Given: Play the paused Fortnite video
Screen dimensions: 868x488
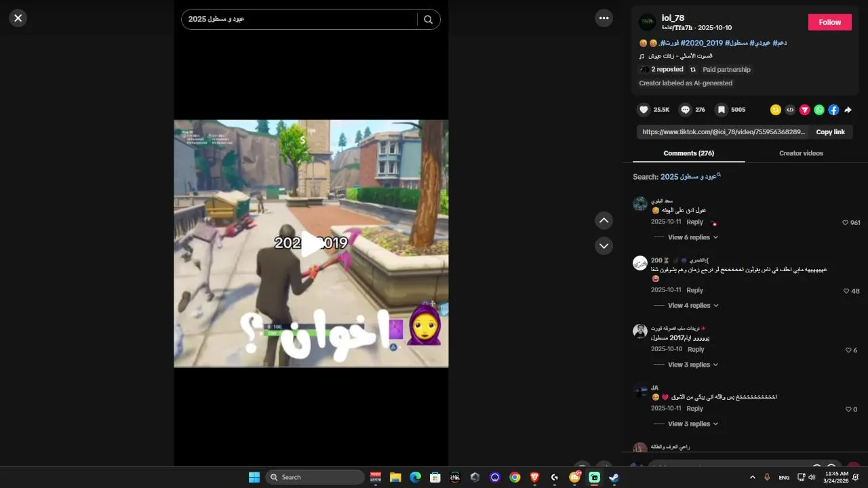Looking at the screenshot, I should (x=311, y=244).
